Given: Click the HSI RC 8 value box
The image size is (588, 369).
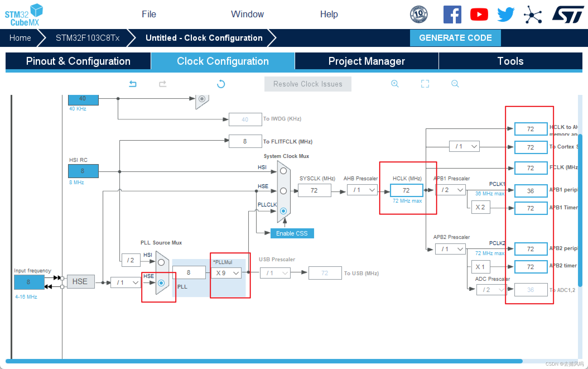Looking at the screenshot, I should pos(83,171).
